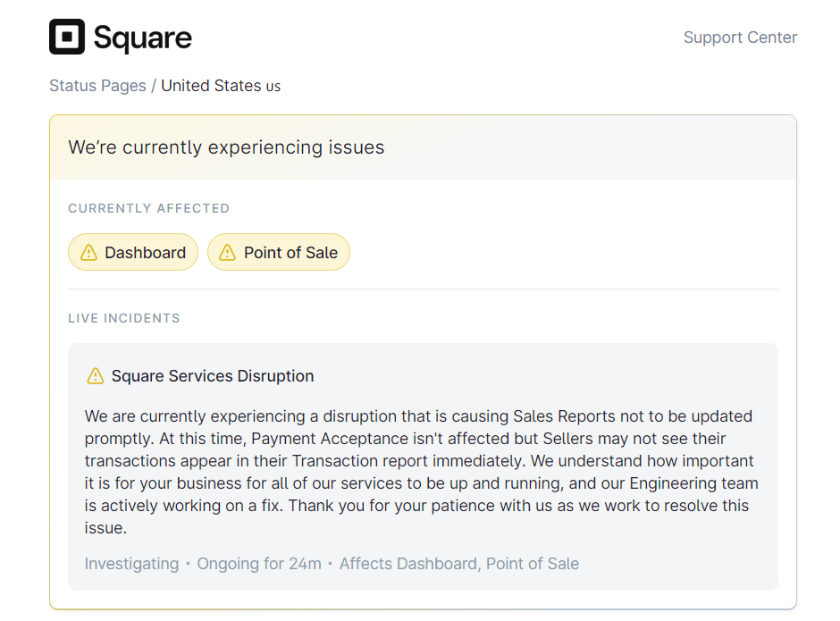Click the warning triangle beside Square Services Disruption
840x621 pixels.
coord(95,376)
